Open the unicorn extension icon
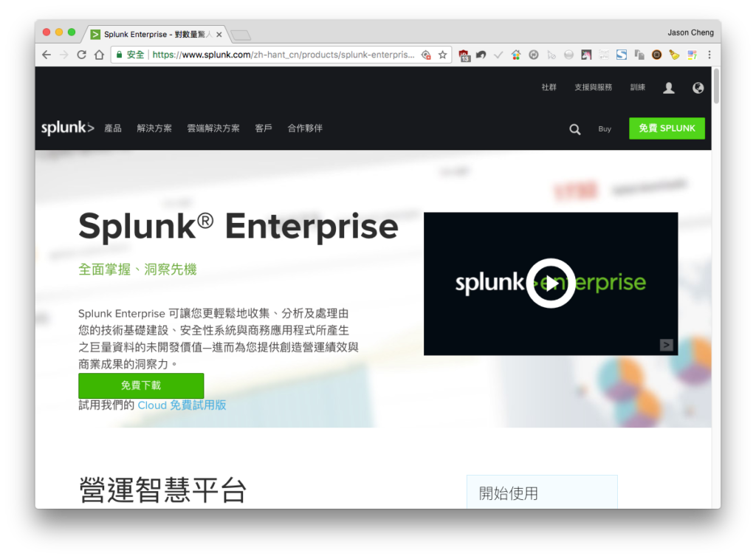 point(586,55)
